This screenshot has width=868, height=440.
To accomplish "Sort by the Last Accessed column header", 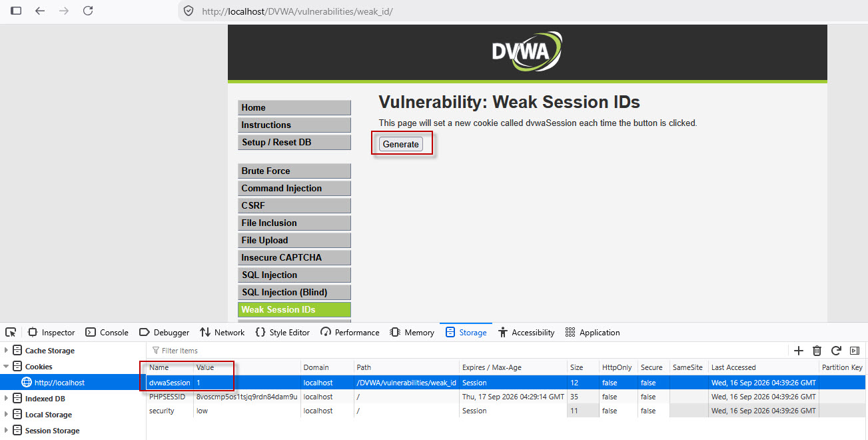I will (763, 367).
